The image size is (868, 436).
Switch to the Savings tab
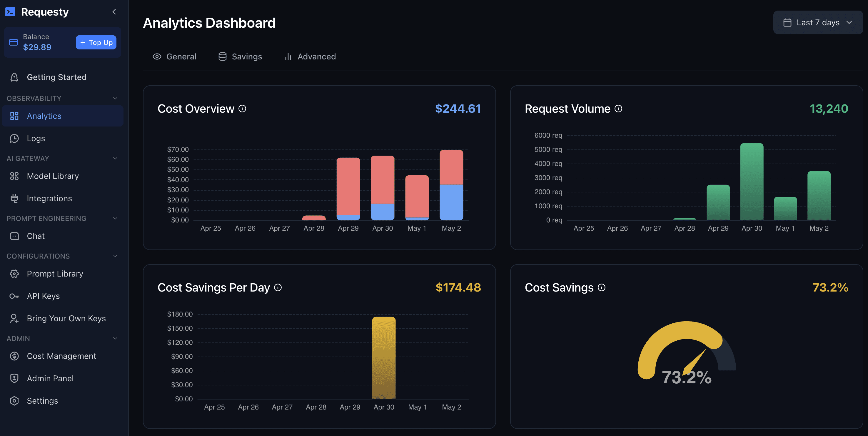(240, 57)
